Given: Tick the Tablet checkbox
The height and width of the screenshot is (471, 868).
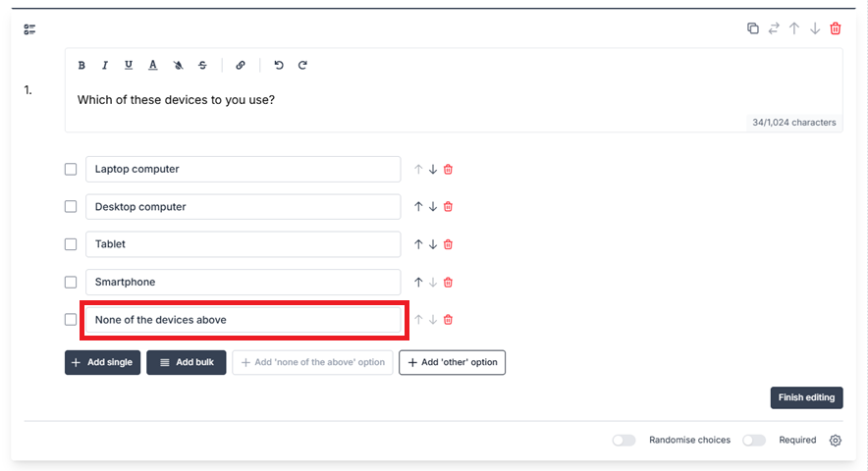Looking at the screenshot, I should (x=71, y=244).
